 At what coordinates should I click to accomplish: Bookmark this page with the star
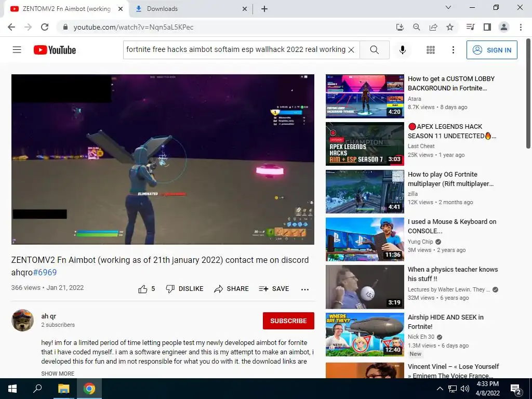point(450,27)
